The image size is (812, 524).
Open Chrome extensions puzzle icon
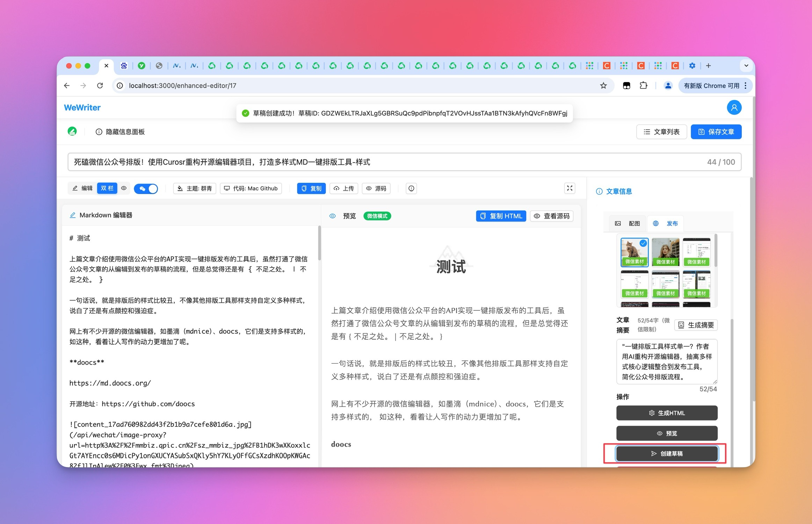pyautogui.click(x=643, y=86)
